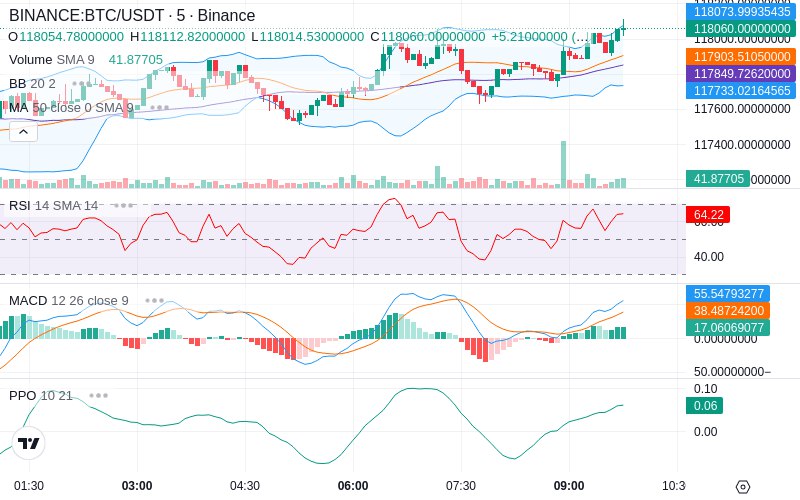Click the 01:30 time axis label
The width and height of the screenshot is (800, 500).
click(x=29, y=486)
